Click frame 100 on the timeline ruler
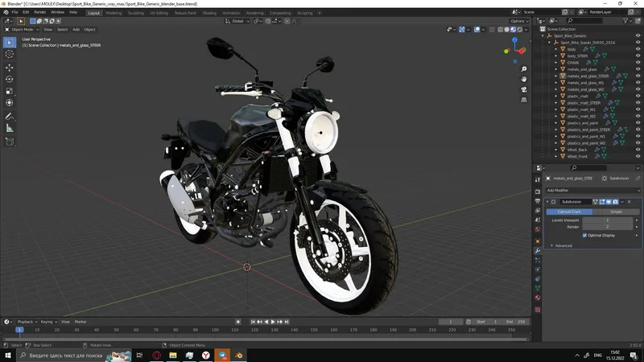The image size is (644, 362). [215, 330]
